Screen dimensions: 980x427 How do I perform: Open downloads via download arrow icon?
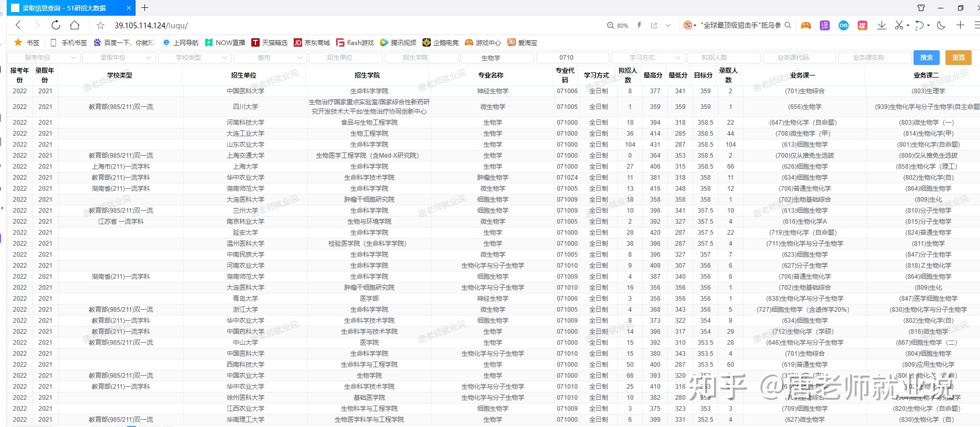click(882, 25)
